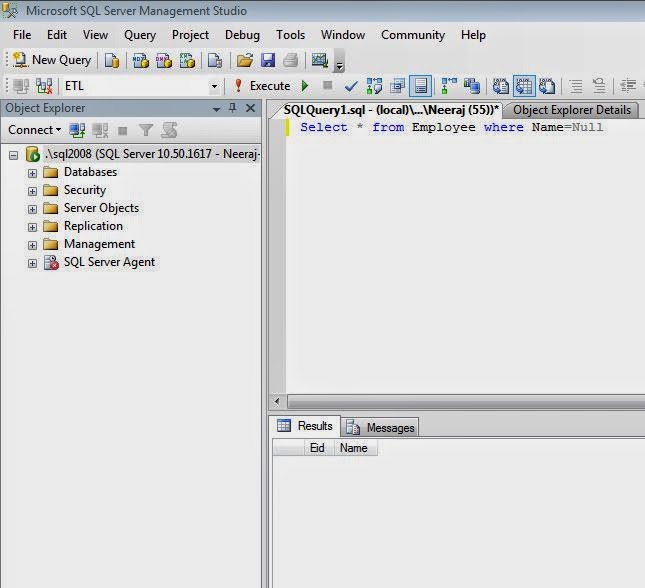
Task: Expand the Management folder
Action: [32, 245]
